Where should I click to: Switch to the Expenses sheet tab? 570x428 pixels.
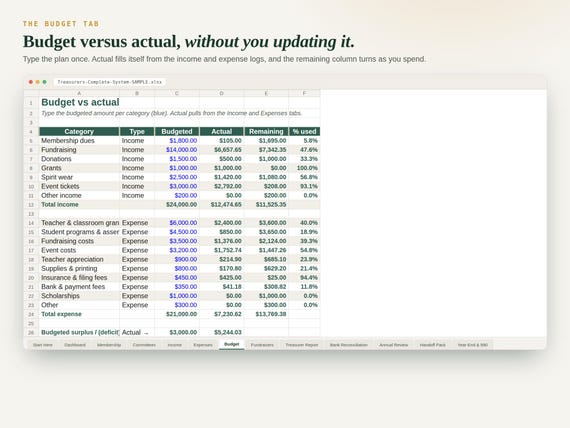point(203,345)
